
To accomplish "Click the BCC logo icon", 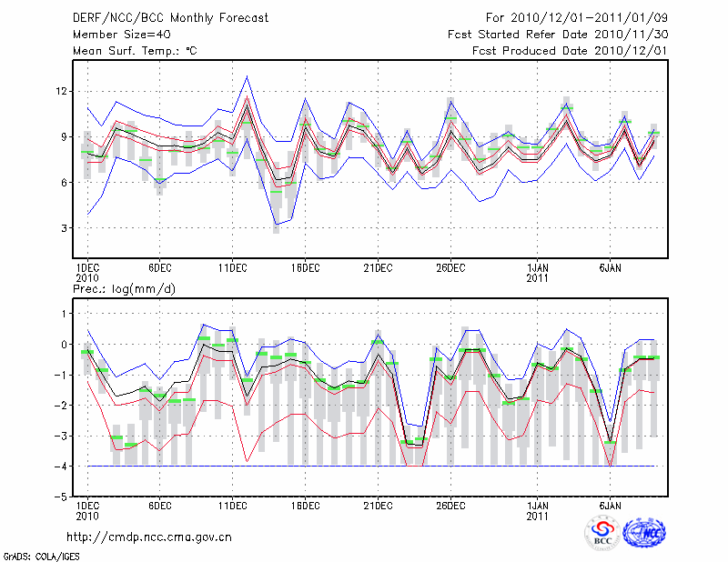I will pyautogui.click(x=602, y=532).
